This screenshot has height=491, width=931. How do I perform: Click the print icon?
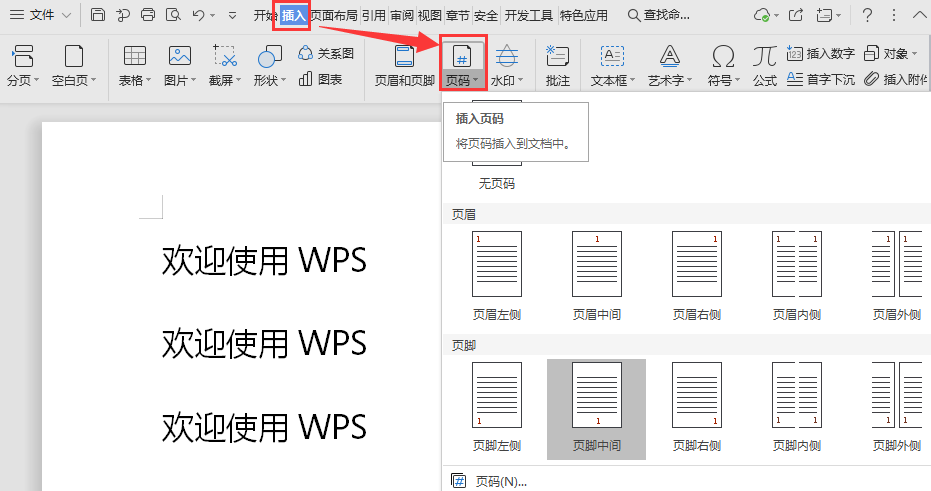point(148,15)
